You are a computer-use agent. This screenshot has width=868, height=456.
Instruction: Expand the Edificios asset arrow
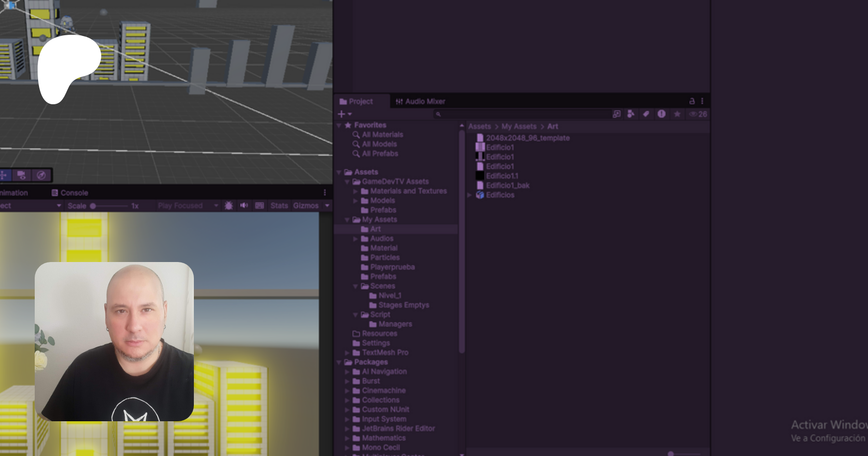pos(469,195)
